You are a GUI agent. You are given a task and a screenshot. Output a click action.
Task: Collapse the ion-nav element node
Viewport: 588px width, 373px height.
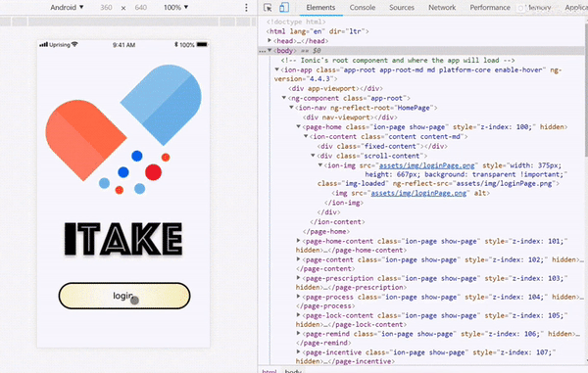(291, 108)
